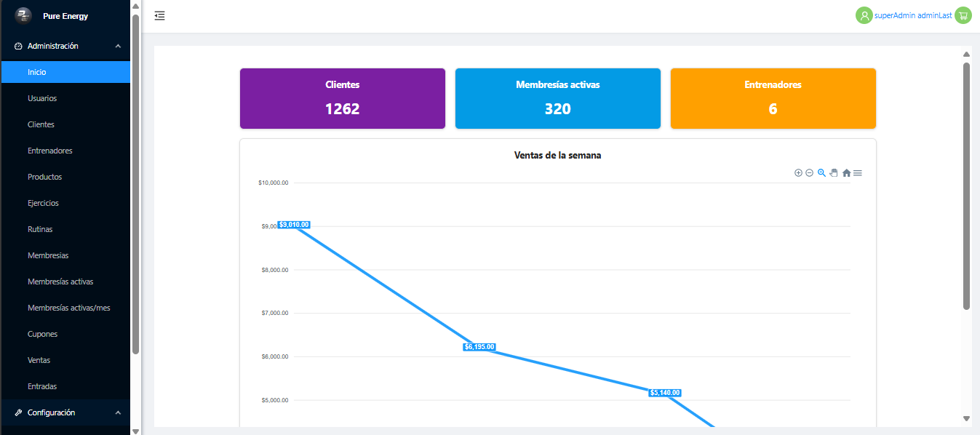Click the purple Clientes 1262 card
Viewport: 980px width, 435px height.
[x=343, y=99]
